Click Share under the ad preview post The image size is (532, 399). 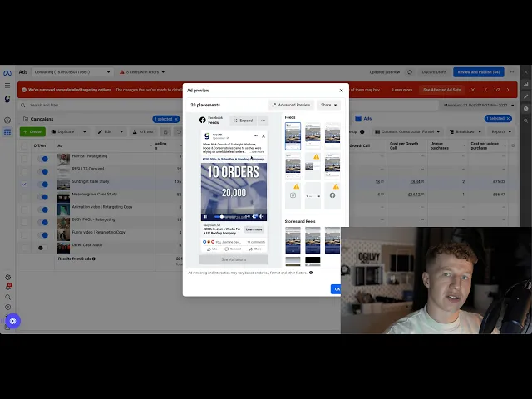(255, 249)
